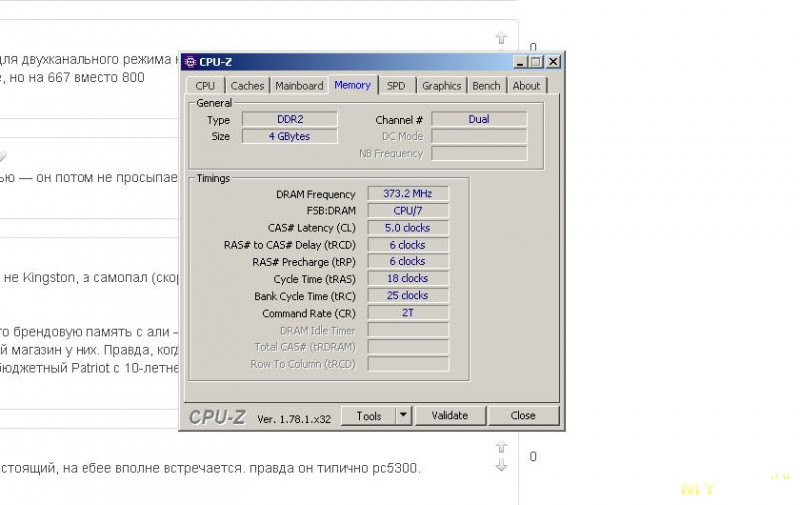Click the empty DC Mode field
This screenshot has height=505, width=800.
[x=479, y=136]
